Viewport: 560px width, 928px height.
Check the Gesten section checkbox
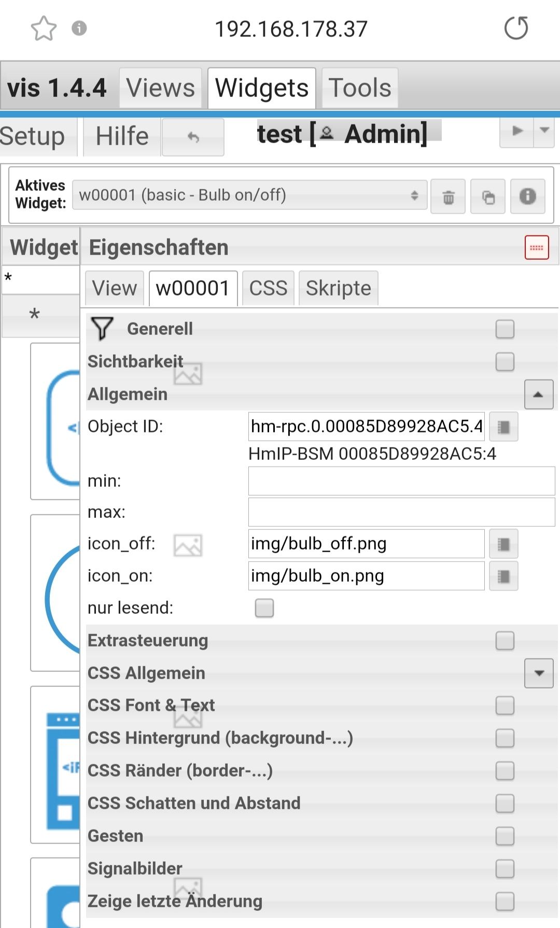tap(505, 836)
